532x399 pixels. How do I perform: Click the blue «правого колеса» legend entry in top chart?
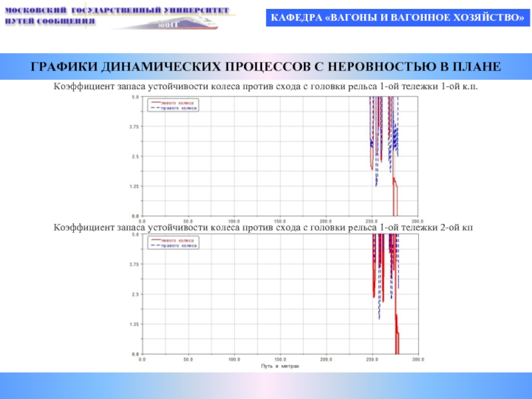point(174,108)
